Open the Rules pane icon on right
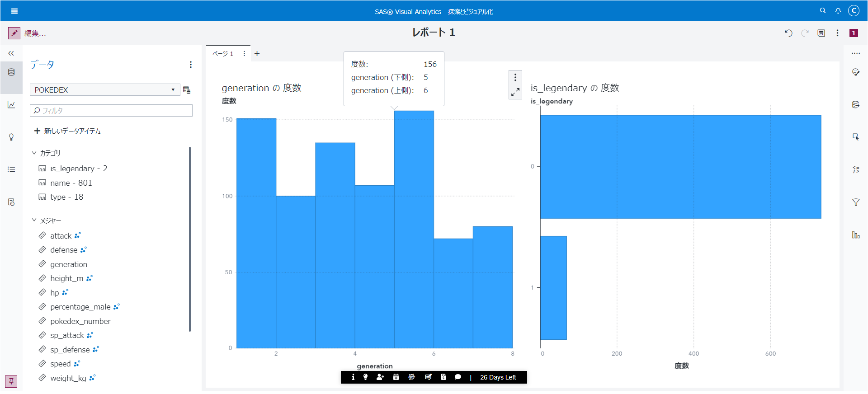868x394 pixels. point(856,169)
